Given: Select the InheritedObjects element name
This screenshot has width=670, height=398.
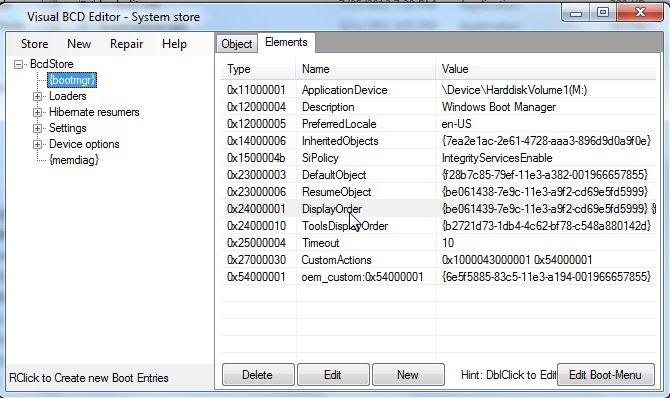Looking at the screenshot, I should (x=340, y=141).
